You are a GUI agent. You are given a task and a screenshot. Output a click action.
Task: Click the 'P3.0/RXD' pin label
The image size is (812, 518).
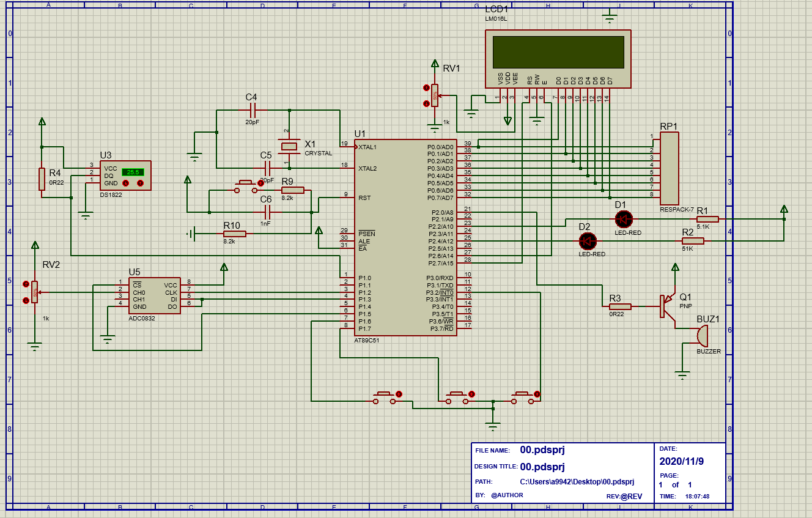(440, 278)
